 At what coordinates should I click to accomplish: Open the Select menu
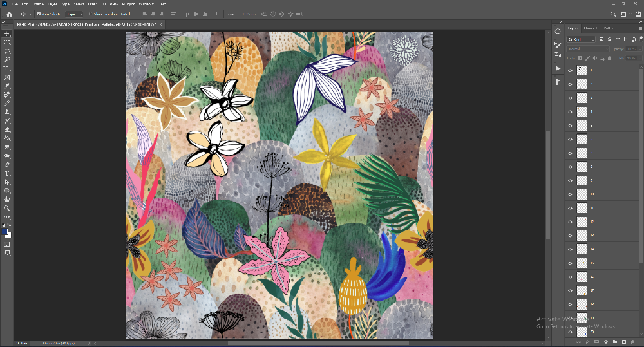[79, 4]
